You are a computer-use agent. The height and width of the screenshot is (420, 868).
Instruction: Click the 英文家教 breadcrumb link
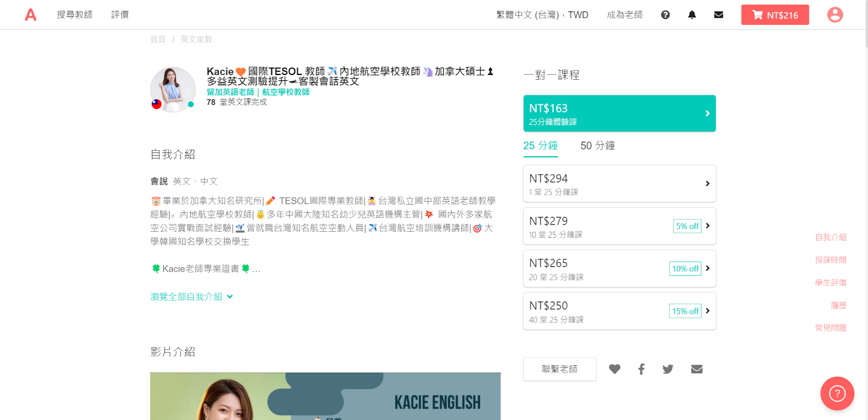pos(196,39)
